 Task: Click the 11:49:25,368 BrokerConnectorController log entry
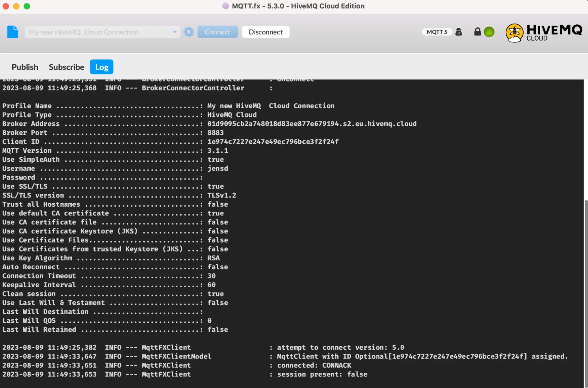pyautogui.click(x=137, y=88)
